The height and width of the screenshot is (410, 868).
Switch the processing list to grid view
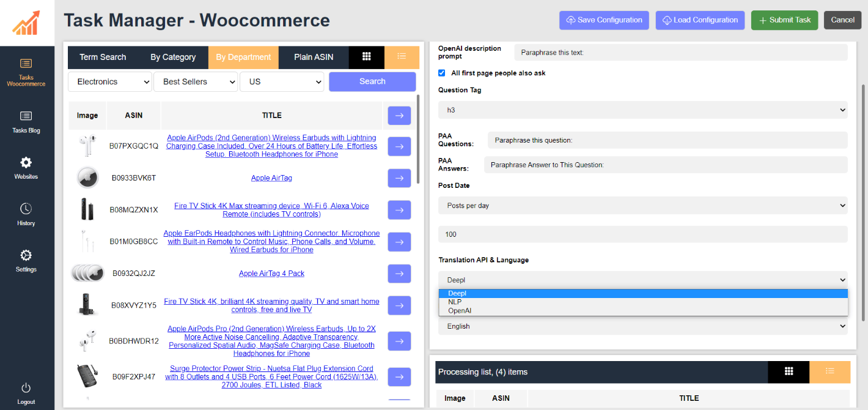point(789,371)
